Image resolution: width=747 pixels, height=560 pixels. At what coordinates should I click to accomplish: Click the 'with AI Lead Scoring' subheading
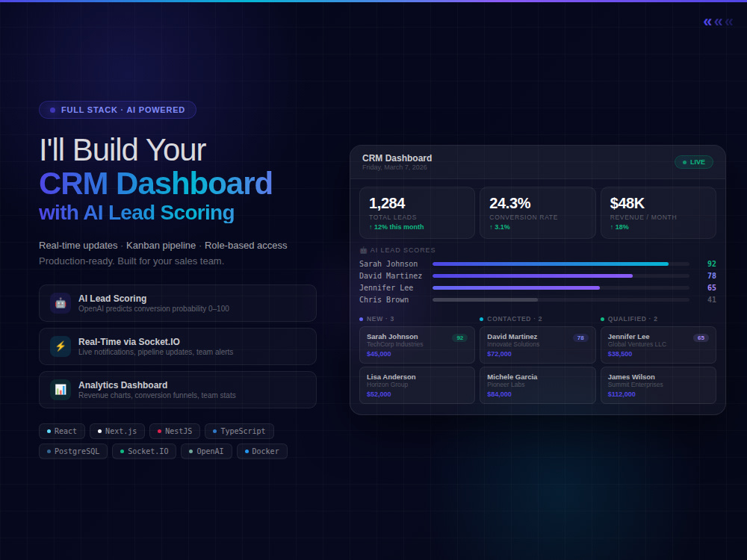pyautogui.click(x=137, y=213)
